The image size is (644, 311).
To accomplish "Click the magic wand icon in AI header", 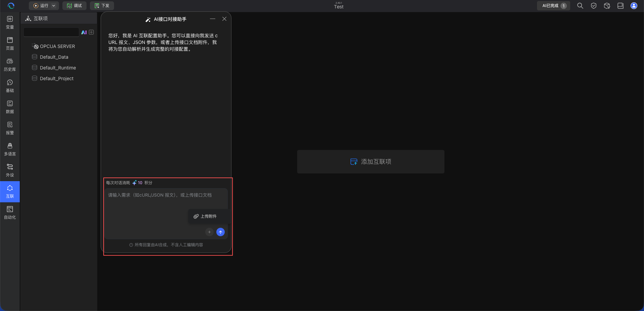I will pos(148,19).
